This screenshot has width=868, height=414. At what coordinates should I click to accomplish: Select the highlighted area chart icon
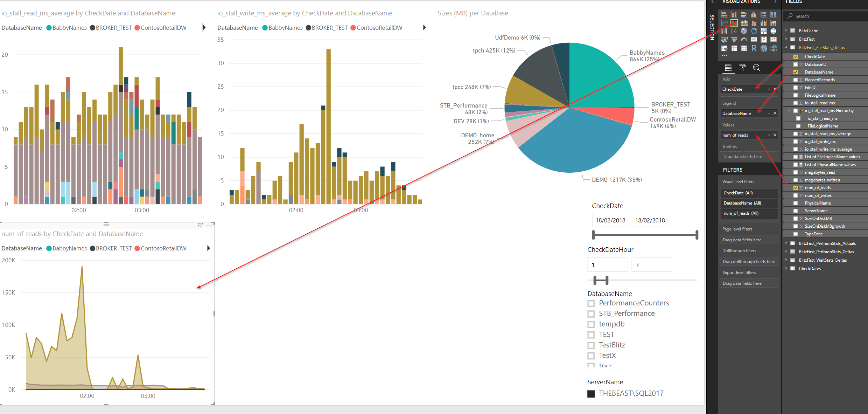[734, 23]
